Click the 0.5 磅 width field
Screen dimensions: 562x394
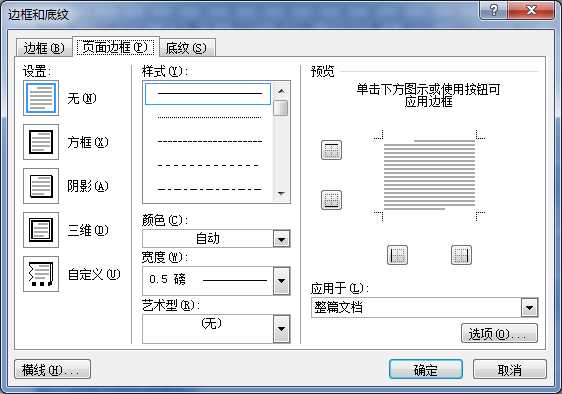point(208,281)
